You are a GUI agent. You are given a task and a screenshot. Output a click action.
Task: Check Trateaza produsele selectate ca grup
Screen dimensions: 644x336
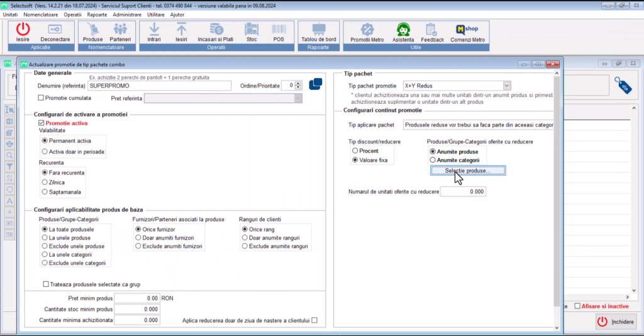46,284
